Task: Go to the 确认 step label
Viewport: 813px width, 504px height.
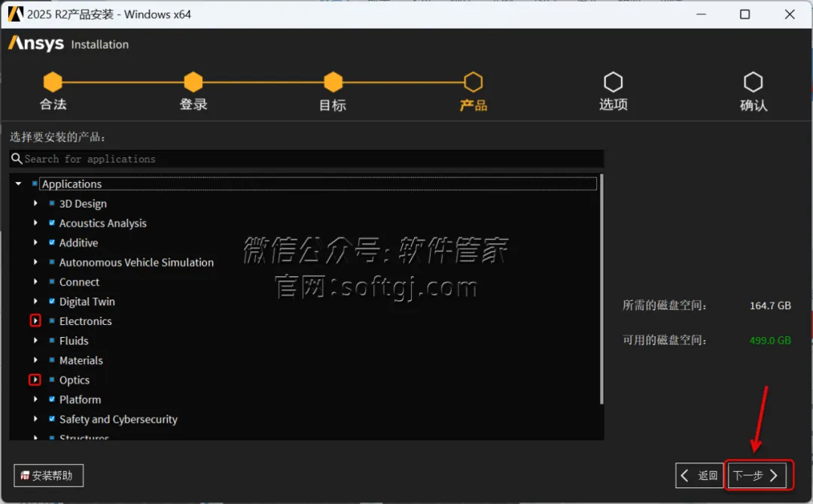Action: pos(754,105)
